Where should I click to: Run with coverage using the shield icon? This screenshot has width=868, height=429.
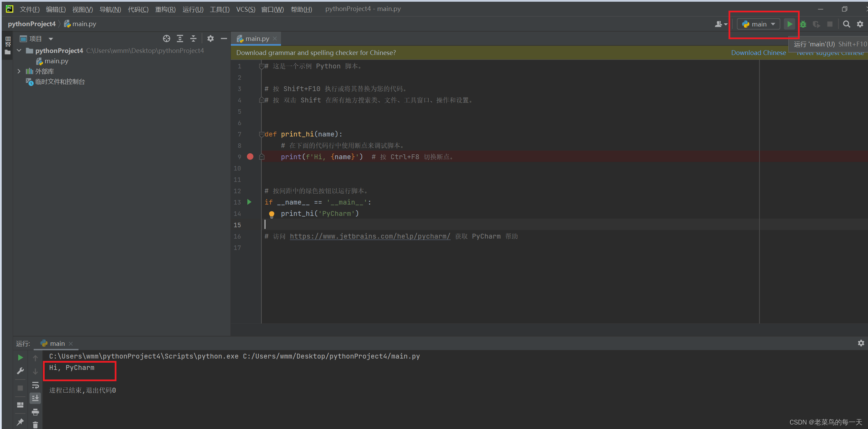pyautogui.click(x=816, y=24)
